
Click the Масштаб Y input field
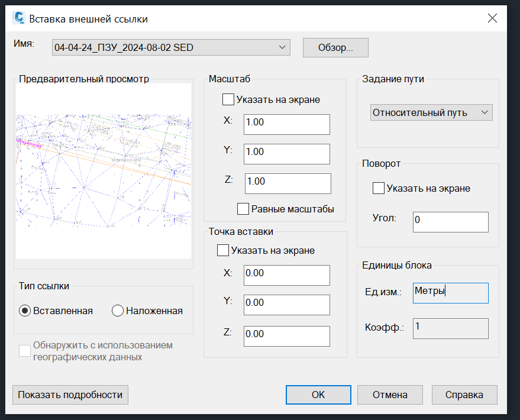coord(286,154)
